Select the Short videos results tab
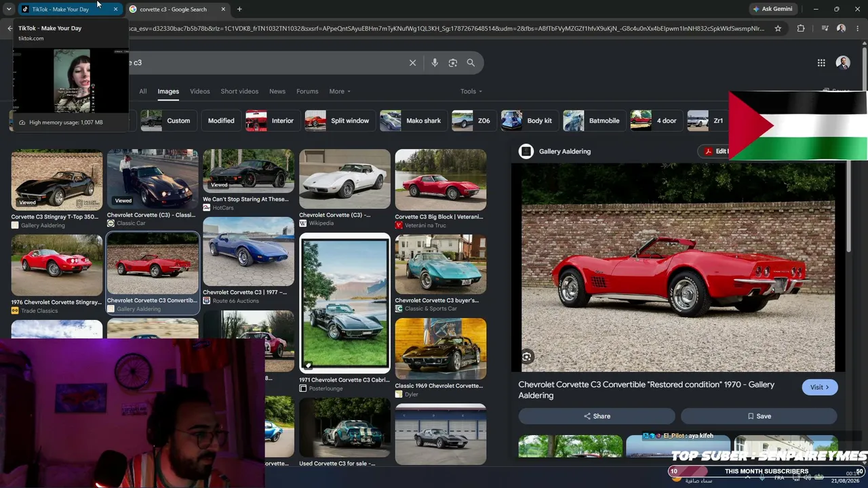 pyautogui.click(x=239, y=91)
